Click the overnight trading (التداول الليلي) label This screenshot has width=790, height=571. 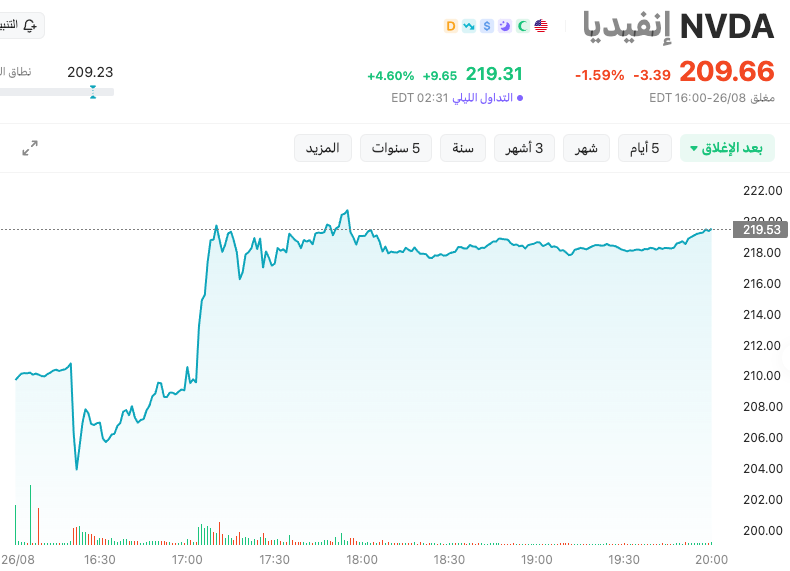pos(482,98)
